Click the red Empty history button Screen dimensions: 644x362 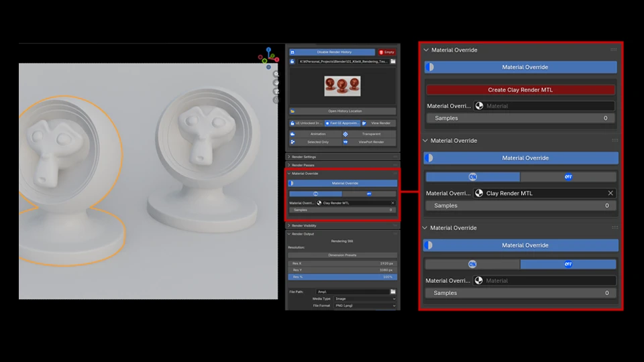coord(387,52)
